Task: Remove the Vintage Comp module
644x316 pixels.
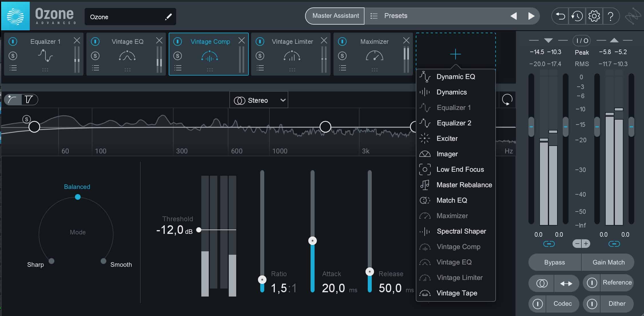Action: point(241,41)
